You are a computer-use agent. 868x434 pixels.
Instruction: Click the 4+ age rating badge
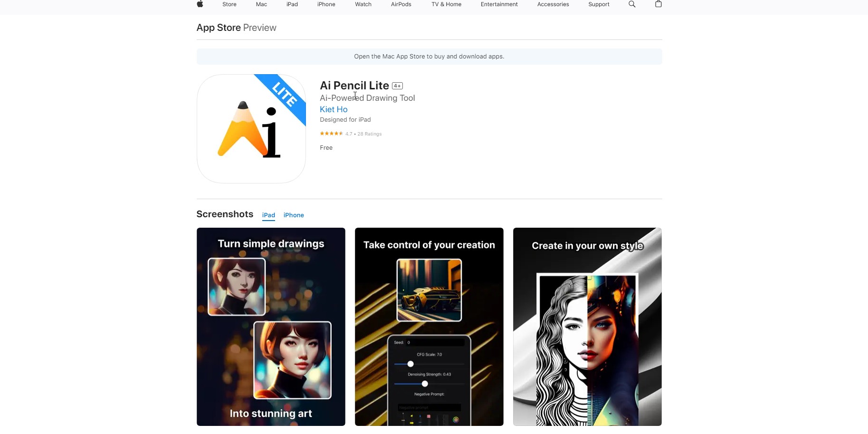(x=398, y=86)
